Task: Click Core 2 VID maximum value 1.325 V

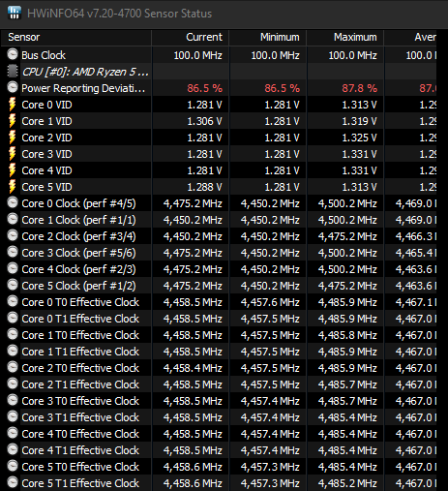Action: [x=359, y=138]
